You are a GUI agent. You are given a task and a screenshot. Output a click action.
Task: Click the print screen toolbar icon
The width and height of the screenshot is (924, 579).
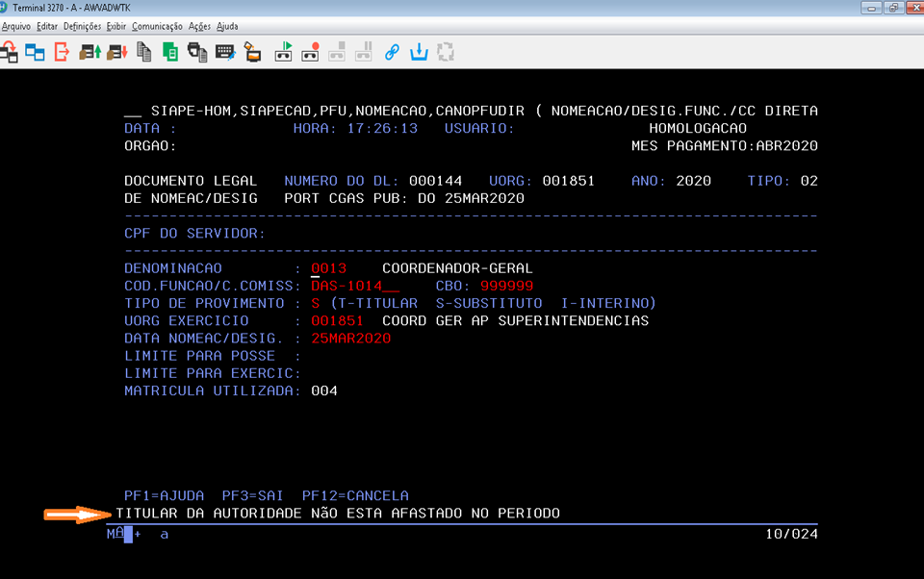pyautogui.click(x=197, y=52)
